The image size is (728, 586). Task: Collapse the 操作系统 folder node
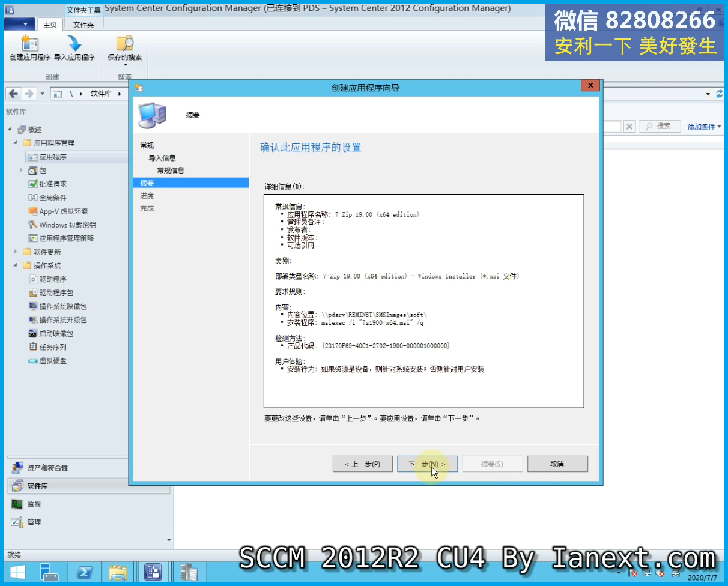click(16, 265)
